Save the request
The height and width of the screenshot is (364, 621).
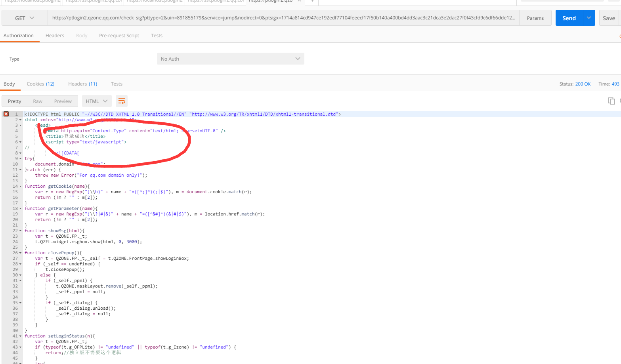609,18
